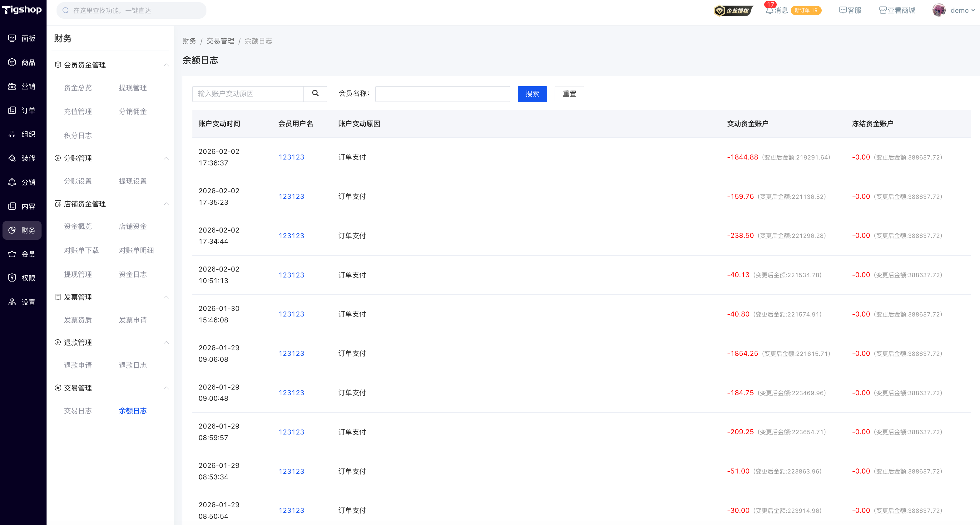Open the 商品 products sidebar icon
Viewport: 980px width, 525px height.
point(12,62)
